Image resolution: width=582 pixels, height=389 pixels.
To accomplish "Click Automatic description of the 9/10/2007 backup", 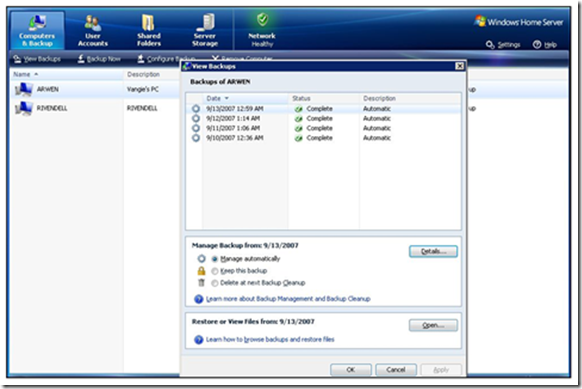I will [x=377, y=138].
